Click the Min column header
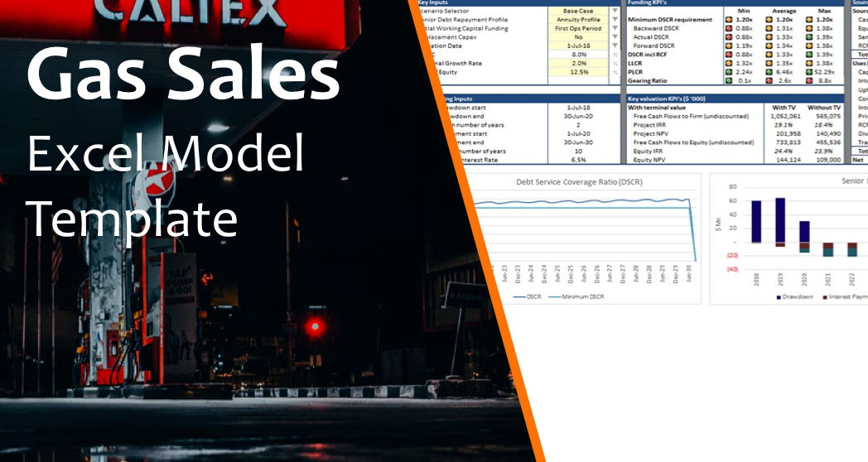The width and height of the screenshot is (868, 462). point(744,11)
